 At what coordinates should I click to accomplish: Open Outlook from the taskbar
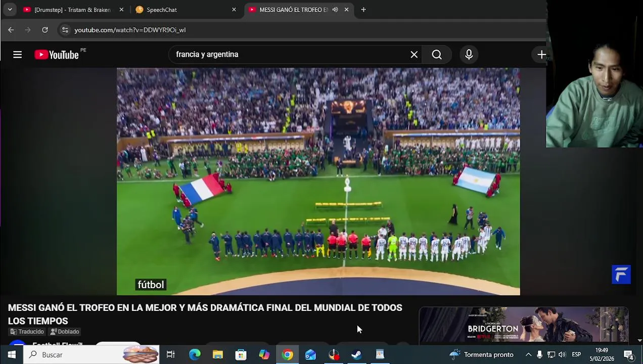[310, 355]
